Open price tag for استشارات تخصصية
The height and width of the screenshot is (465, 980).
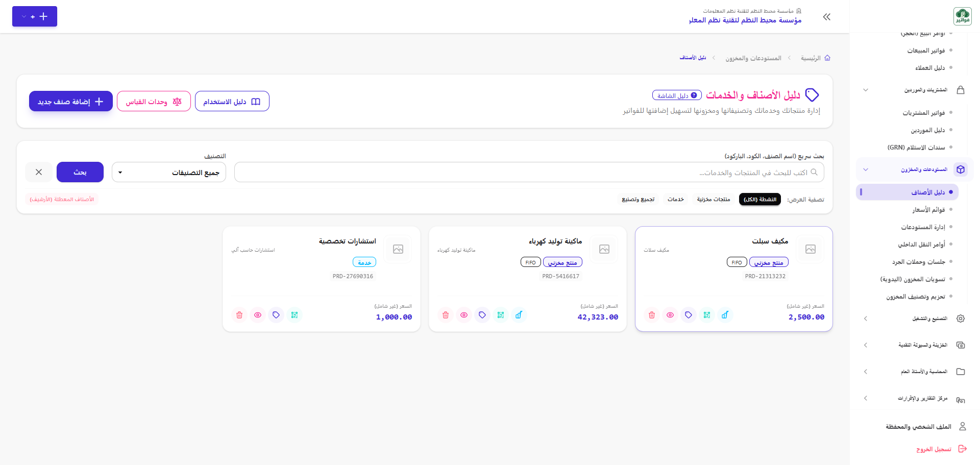tap(276, 315)
